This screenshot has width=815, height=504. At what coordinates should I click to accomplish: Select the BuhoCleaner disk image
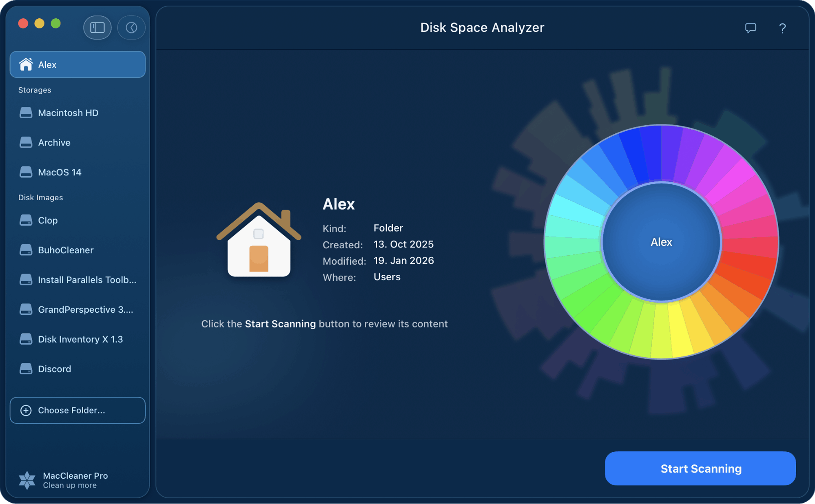click(78, 250)
